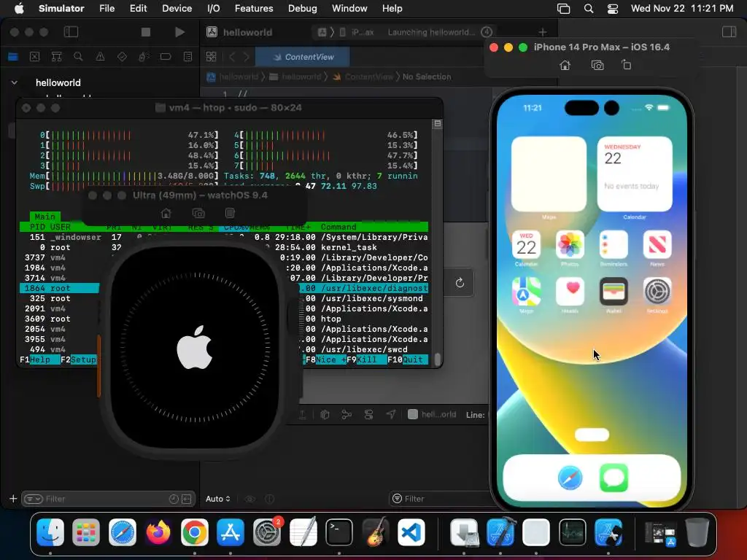Open navigator filter options dropdown
747x560 pixels.
[34, 499]
